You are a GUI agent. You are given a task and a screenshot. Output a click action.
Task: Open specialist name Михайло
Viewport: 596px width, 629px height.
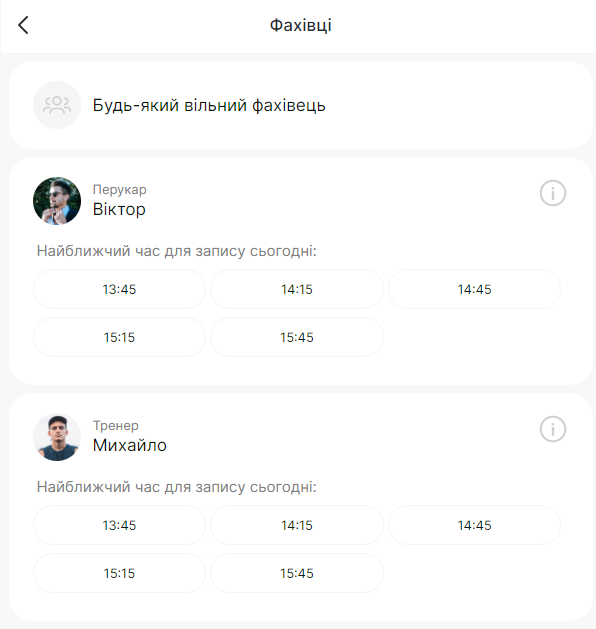point(130,445)
